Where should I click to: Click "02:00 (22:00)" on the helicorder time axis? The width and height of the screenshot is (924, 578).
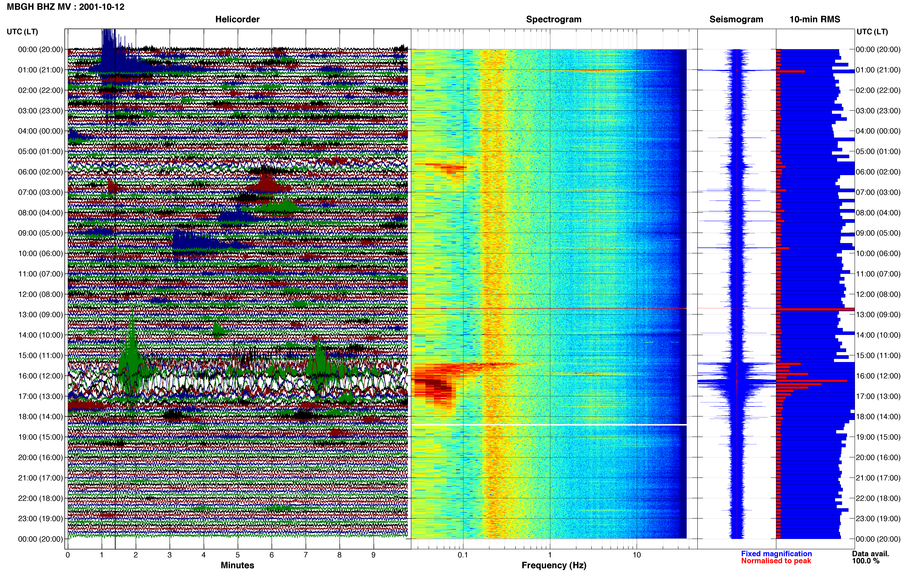pyautogui.click(x=41, y=90)
